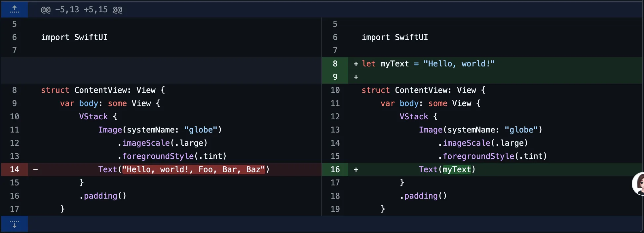Open the user avatar at the right edge
This screenshot has width=644, height=233.
(639, 183)
